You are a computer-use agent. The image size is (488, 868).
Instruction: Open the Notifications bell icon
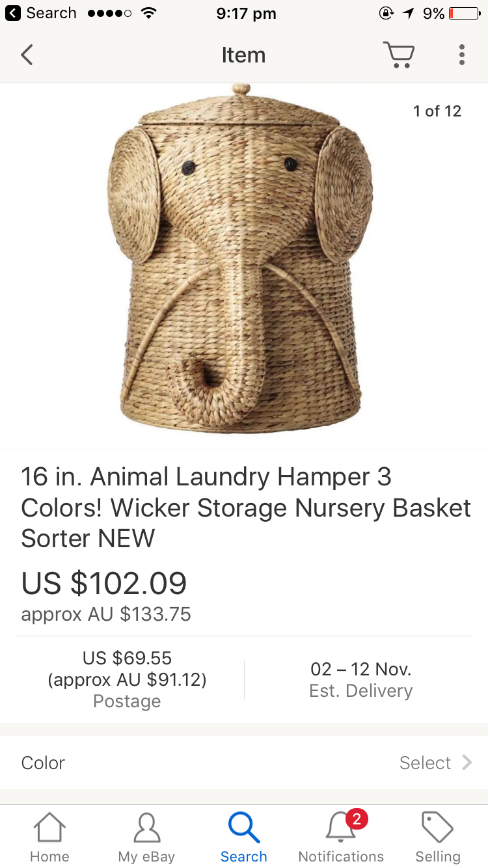(341, 828)
